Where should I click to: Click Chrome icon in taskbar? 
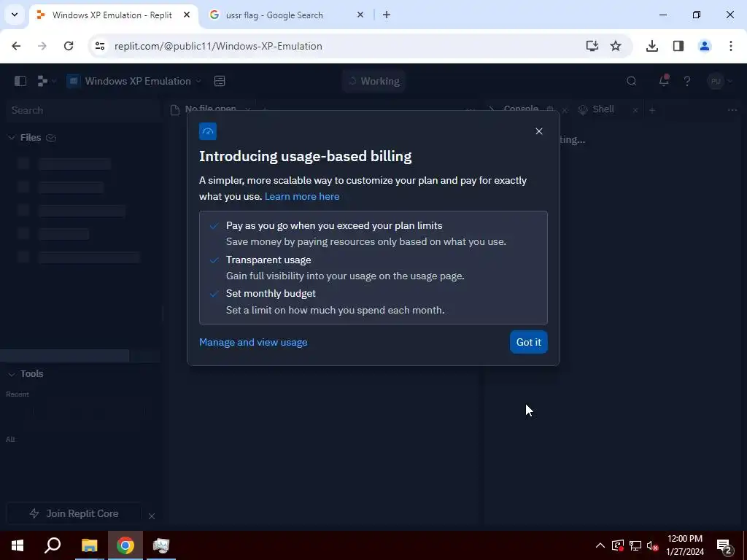125,545
